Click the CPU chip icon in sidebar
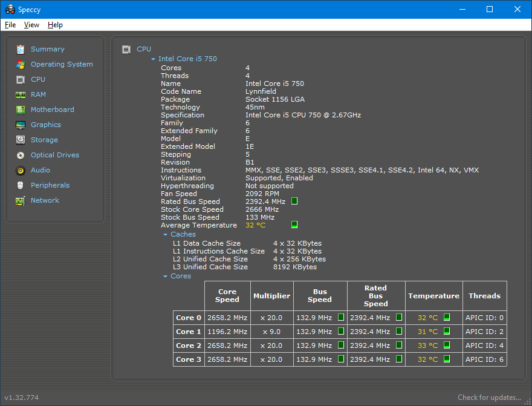This screenshot has height=406, width=532. (21, 80)
